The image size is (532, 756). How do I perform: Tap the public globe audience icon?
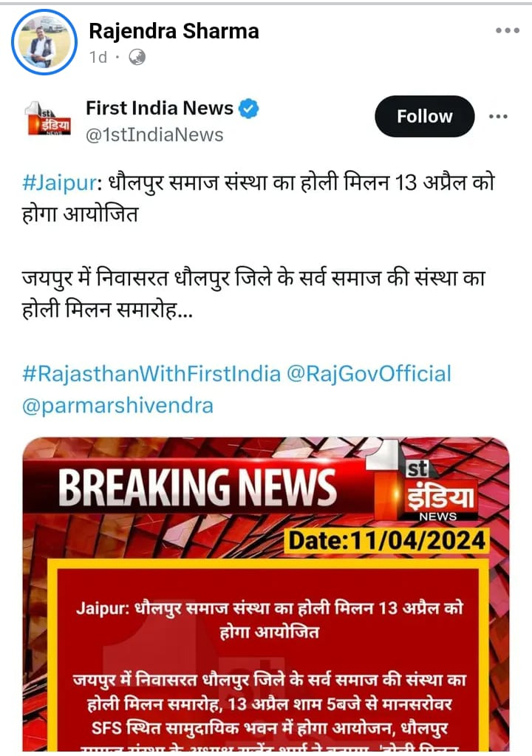[x=137, y=58]
